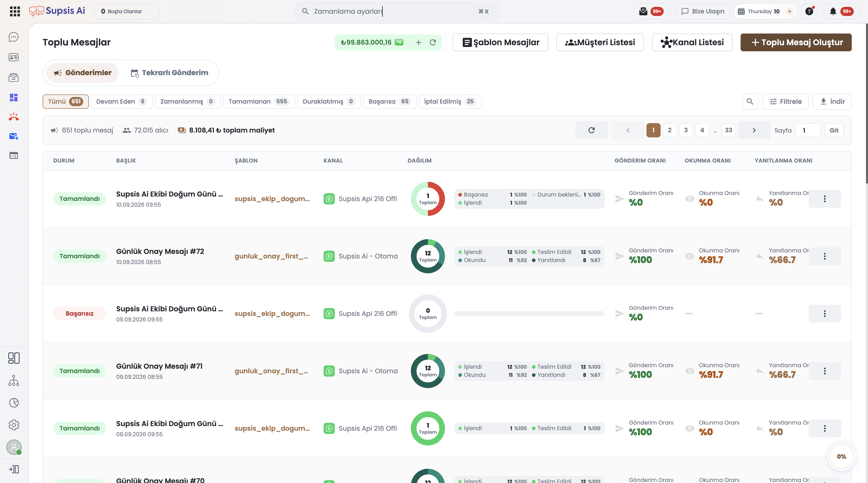Viewport: 868px width, 483px height.
Task: Open the web window sidebar icon
Action: pyautogui.click(x=13, y=155)
